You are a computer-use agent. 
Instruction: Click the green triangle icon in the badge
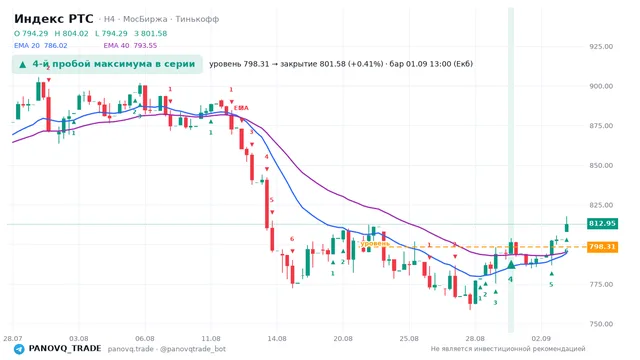(x=23, y=64)
